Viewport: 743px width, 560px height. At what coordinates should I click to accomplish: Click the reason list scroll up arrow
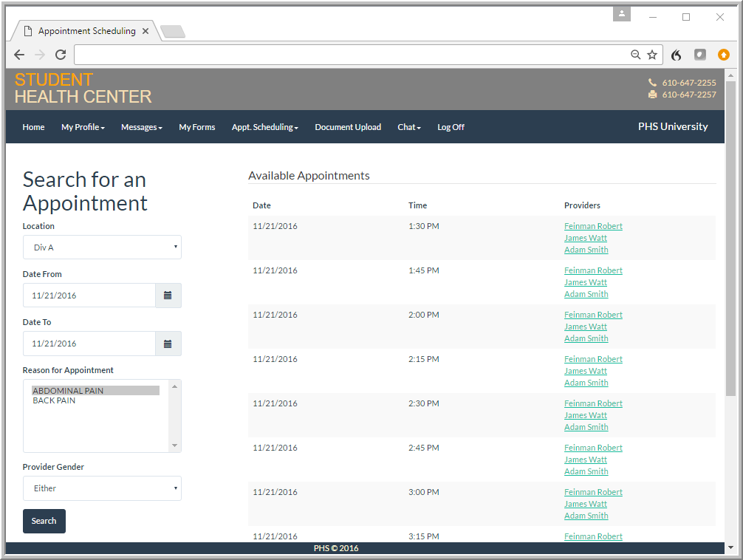coord(174,386)
